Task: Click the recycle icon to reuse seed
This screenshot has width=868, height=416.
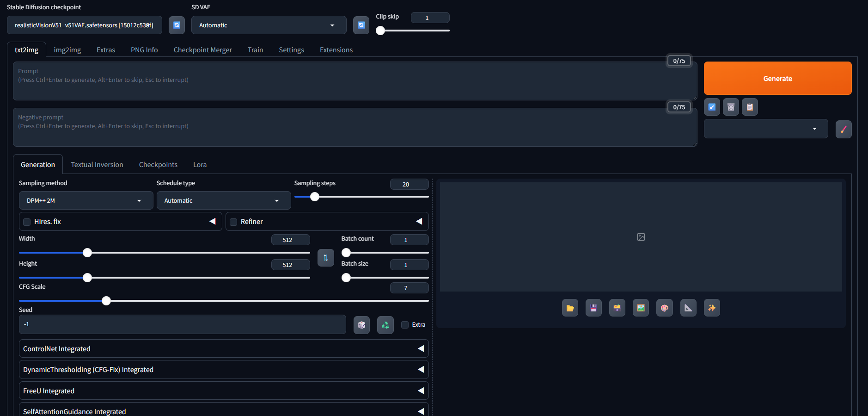Action: pos(385,325)
